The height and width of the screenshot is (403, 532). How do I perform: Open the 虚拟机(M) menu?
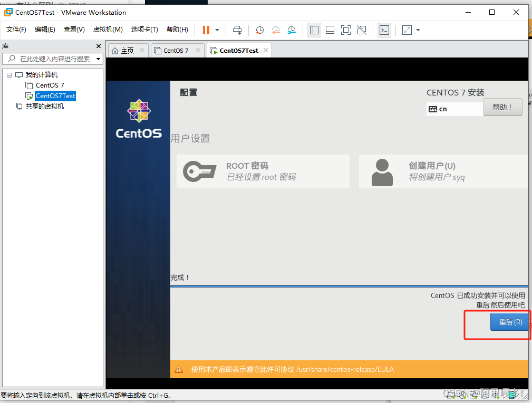[x=107, y=30]
